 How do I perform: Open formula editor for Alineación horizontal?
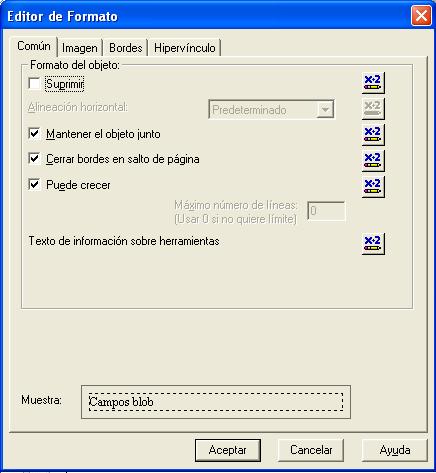click(373, 109)
